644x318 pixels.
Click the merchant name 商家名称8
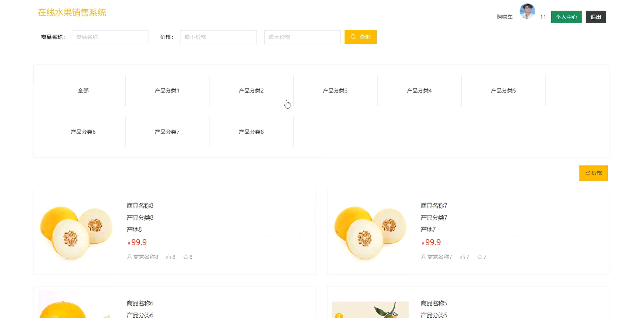pyautogui.click(x=146, y=257)
